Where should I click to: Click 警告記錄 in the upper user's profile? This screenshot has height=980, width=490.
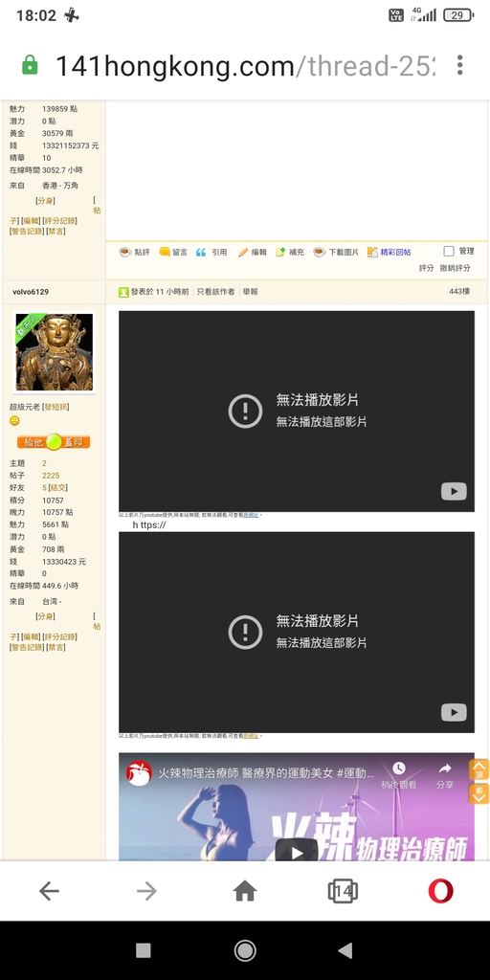click(27, 232)
